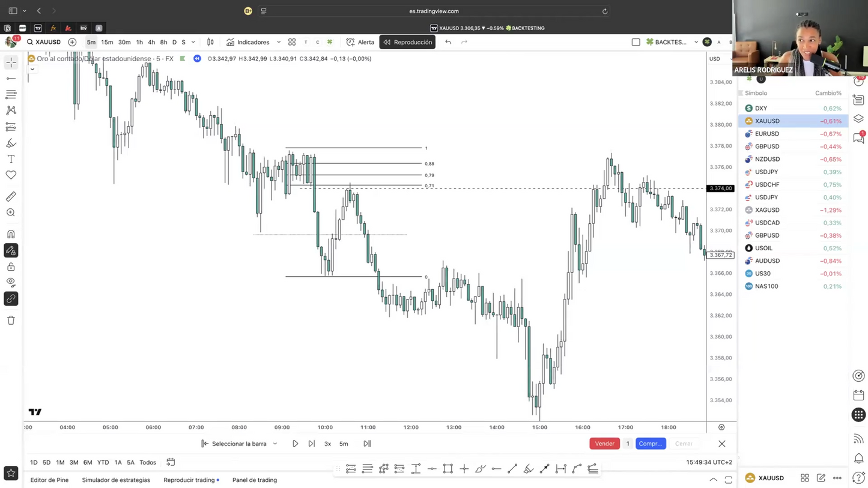Remove drawings using the trash icon
868x488 pixels.
11,320
